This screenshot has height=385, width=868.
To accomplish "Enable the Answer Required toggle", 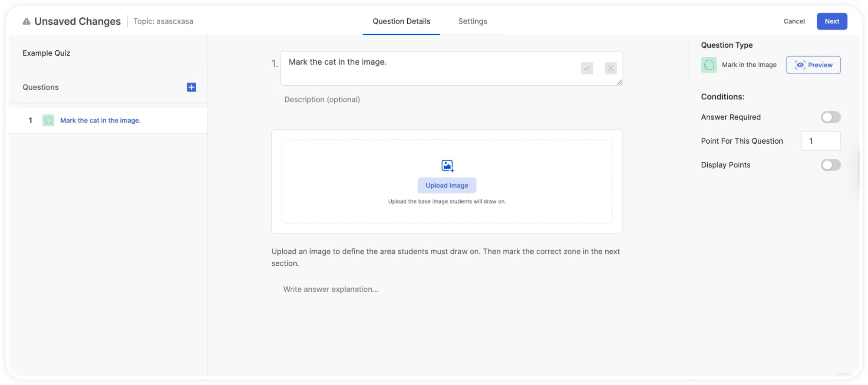I will click(x=830, y=117).
